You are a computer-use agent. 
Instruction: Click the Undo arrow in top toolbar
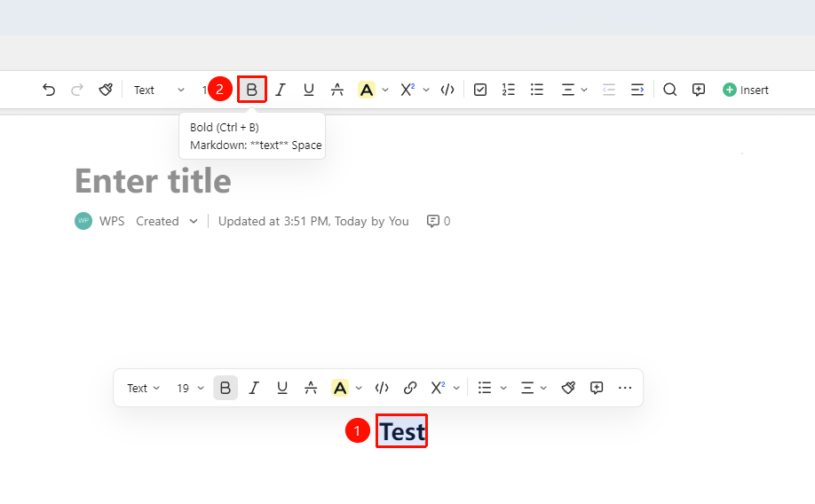point(49,90)
